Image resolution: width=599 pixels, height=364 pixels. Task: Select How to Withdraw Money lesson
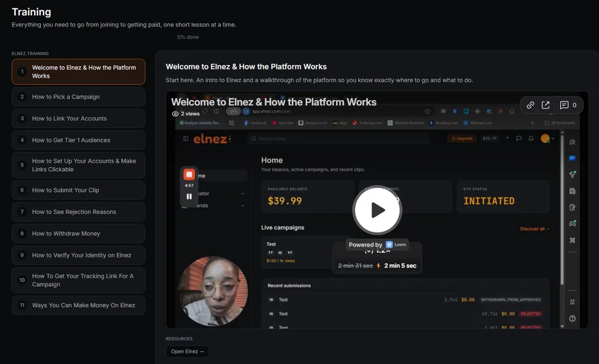78,233
